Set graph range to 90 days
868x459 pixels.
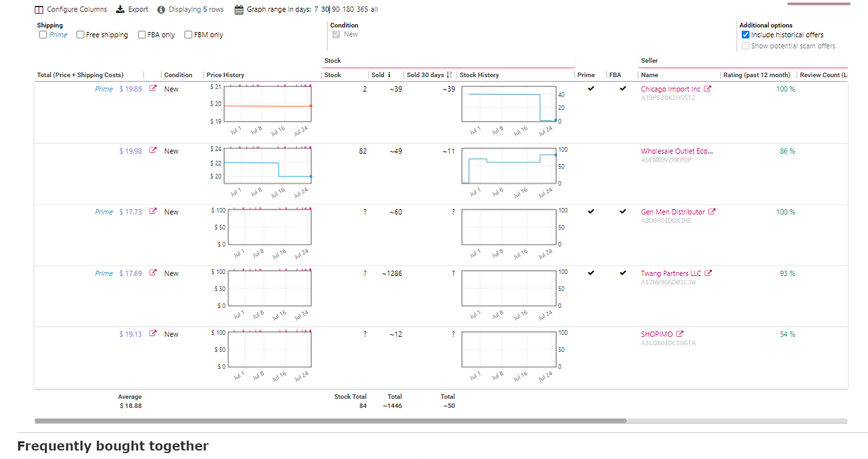point(336,10)
